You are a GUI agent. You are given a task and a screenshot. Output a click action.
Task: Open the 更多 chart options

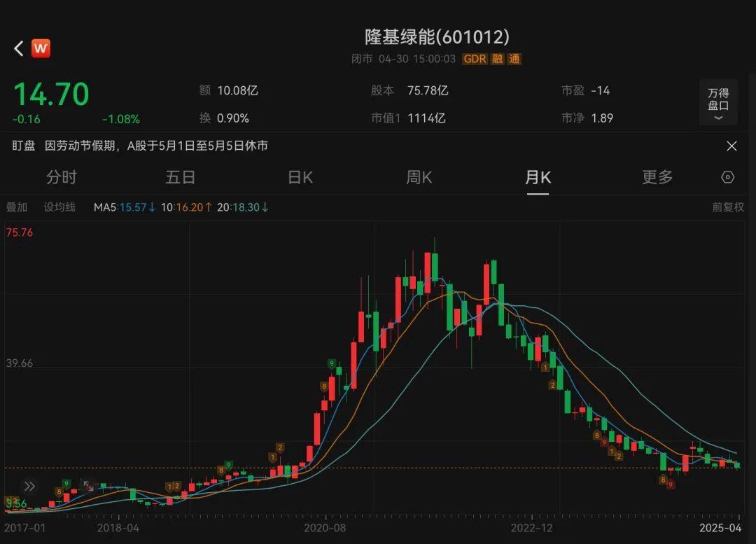(x=657, y=177)
